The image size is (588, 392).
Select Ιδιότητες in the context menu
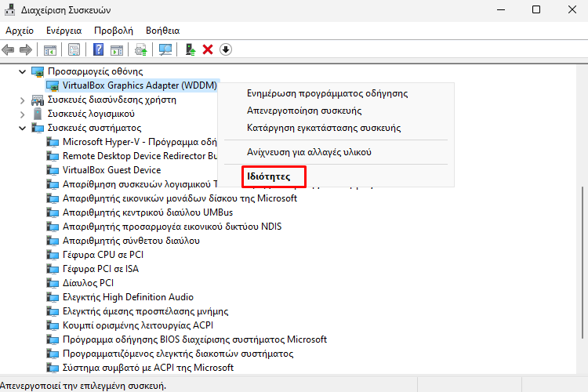click(x=269, y=177)
